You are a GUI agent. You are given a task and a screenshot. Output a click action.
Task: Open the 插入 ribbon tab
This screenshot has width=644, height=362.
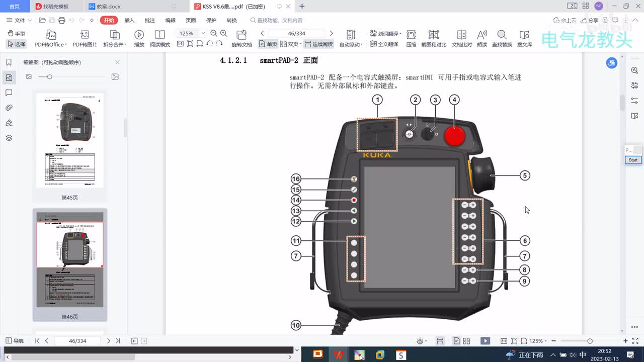pyautogui.click(x=129, y=20)
